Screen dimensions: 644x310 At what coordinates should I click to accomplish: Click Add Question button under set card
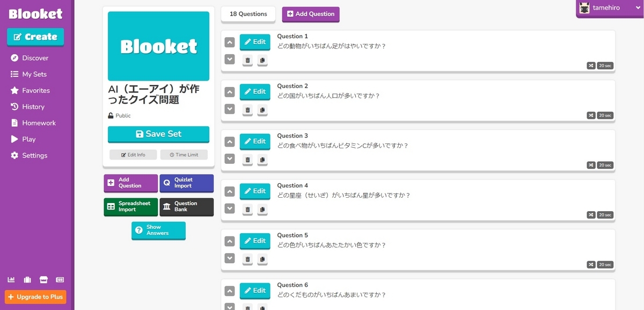coord(130,183)
